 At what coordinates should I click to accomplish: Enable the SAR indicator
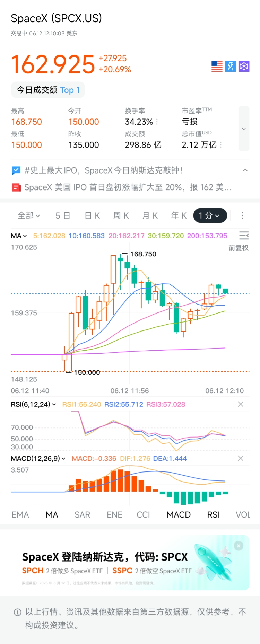[83, 515]
